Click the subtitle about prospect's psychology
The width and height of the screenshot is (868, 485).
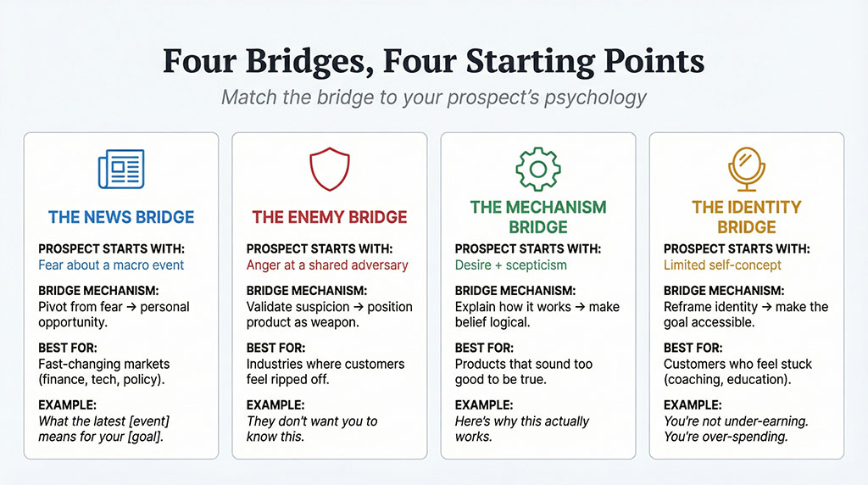(433, 98)
